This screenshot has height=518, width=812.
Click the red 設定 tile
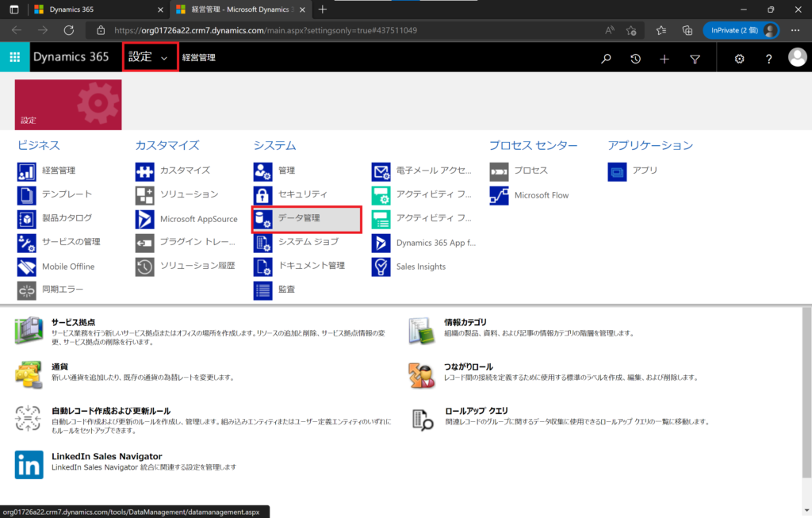pos(68,105)
